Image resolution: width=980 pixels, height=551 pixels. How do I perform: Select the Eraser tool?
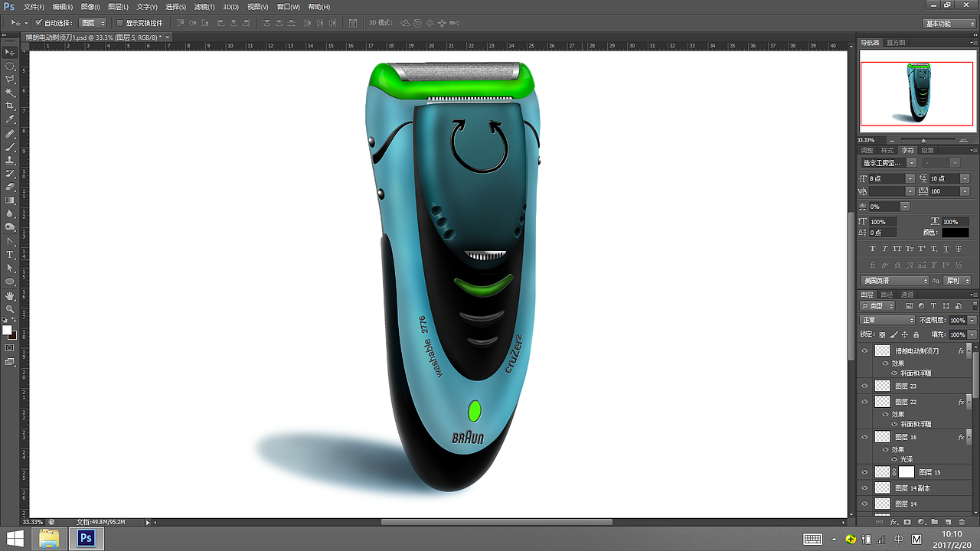10,187
